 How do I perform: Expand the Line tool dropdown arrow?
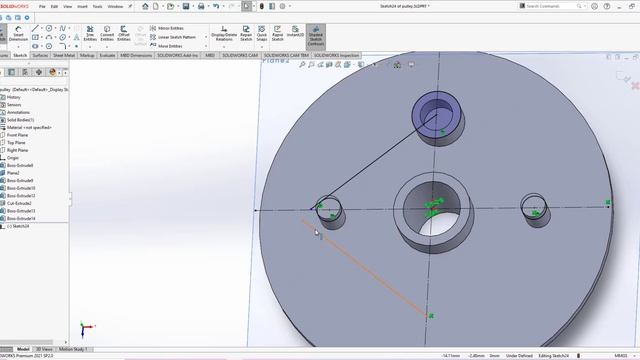pos(42,28)
